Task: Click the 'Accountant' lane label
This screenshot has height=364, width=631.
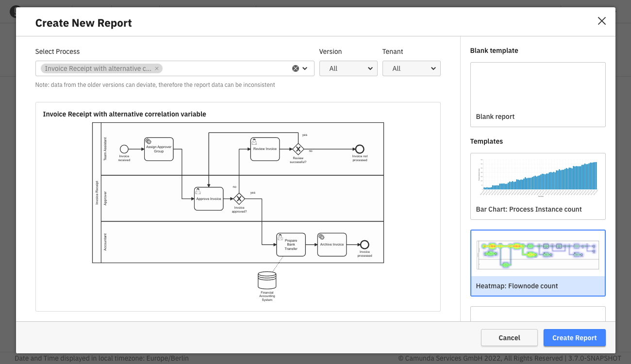Action: coord(105,242)
